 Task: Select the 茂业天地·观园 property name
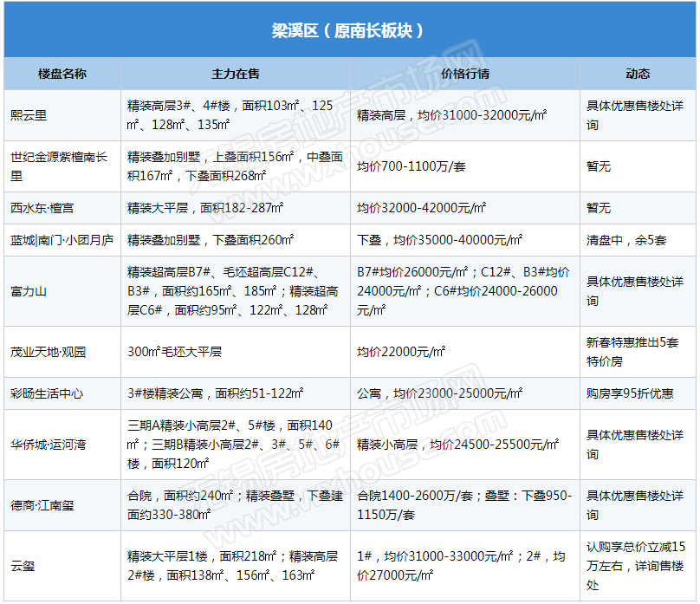click(x=49, y=352)
